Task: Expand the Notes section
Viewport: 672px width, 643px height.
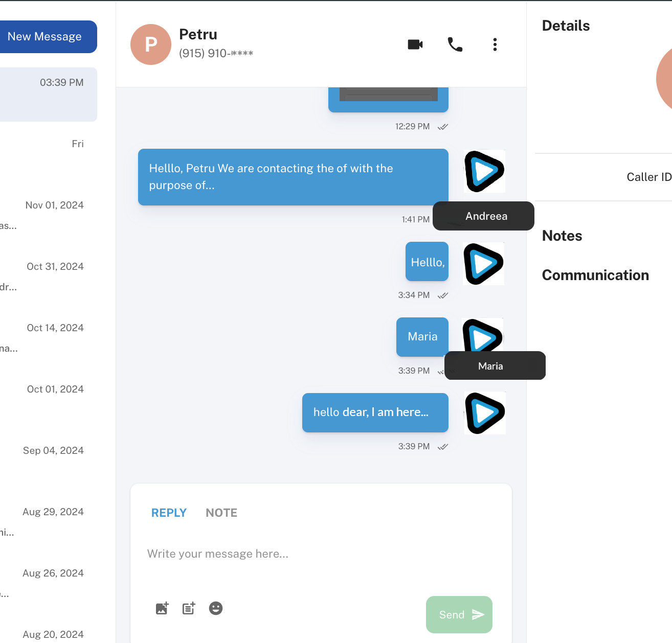Action: point(562,236)
